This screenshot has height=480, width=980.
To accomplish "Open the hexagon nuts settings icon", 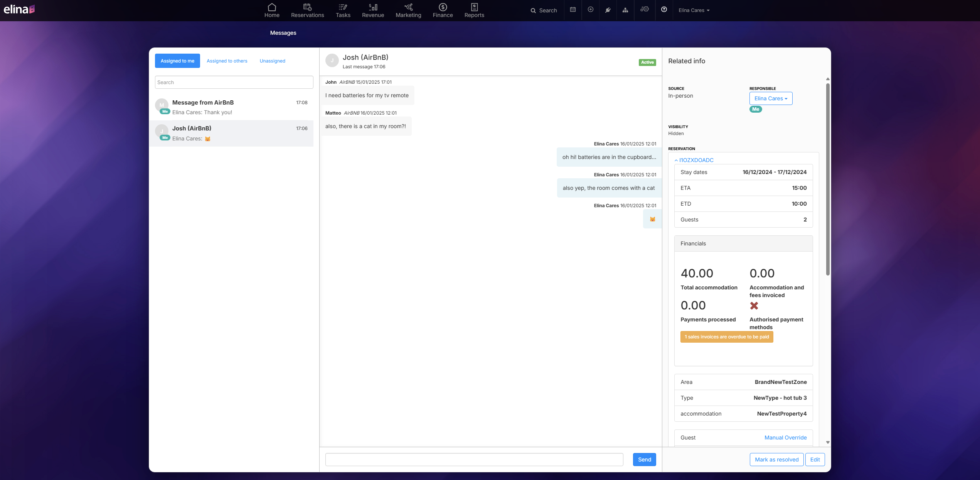I will coord(644,9).
